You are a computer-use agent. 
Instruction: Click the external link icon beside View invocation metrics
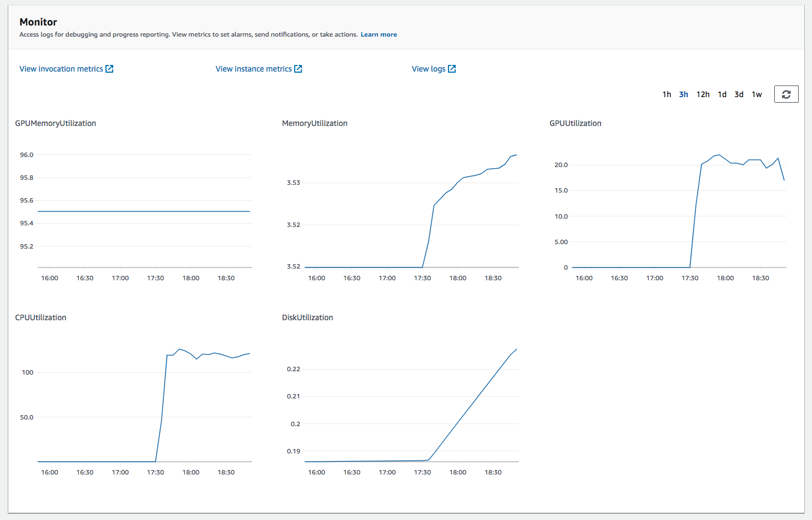tap(110, 68)
